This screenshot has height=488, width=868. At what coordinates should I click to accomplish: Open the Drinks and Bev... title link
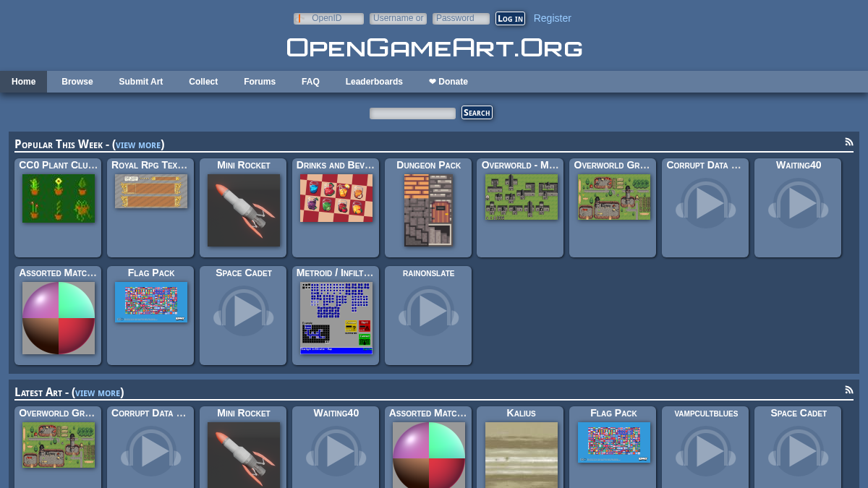[x=336, y=165]
